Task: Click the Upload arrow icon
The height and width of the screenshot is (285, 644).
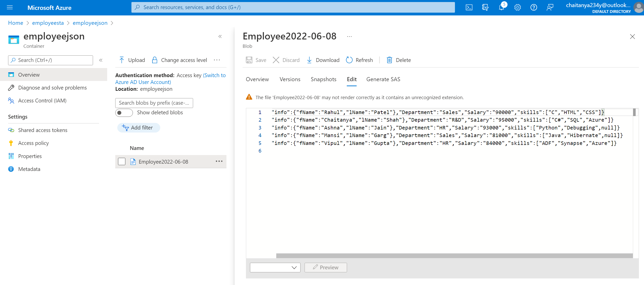Action: pos(122,60)
